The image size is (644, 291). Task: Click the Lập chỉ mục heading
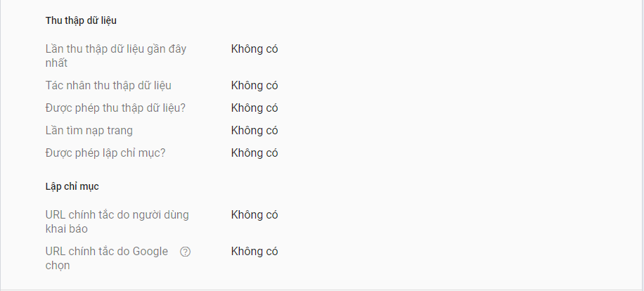[72, 186]
